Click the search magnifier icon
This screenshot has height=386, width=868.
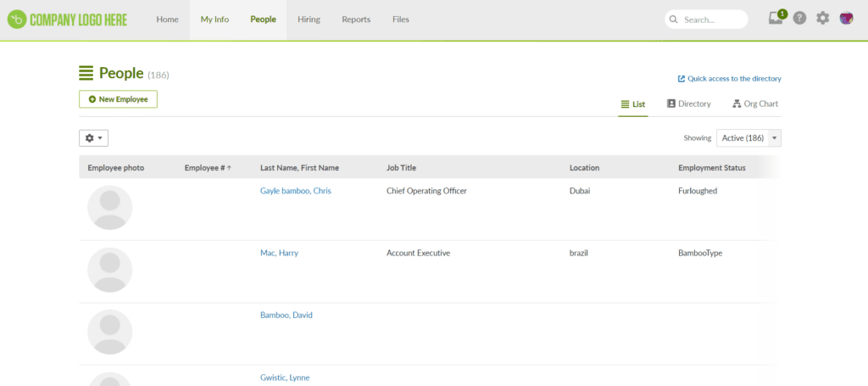pos(674,20)
